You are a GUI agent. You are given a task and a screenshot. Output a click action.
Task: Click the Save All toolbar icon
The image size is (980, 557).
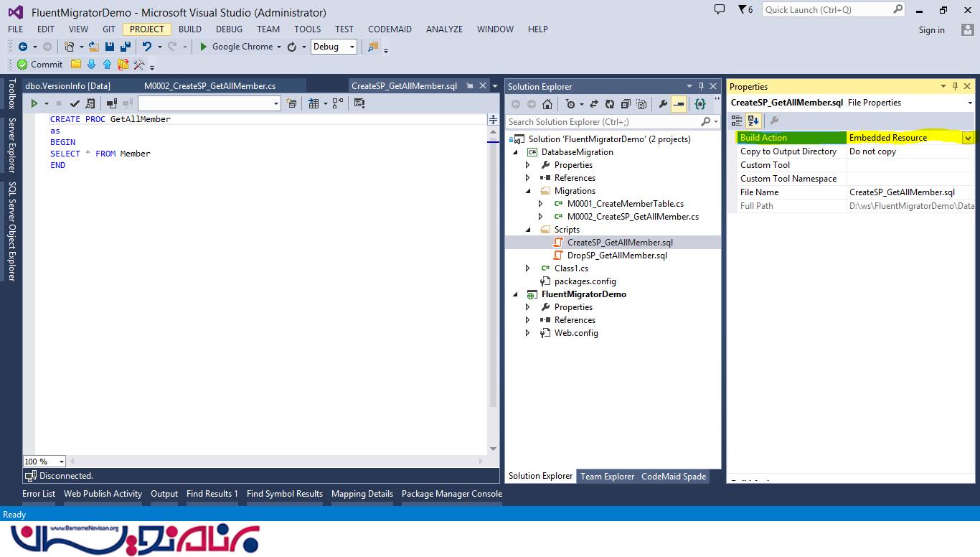(x=126, y=47)
